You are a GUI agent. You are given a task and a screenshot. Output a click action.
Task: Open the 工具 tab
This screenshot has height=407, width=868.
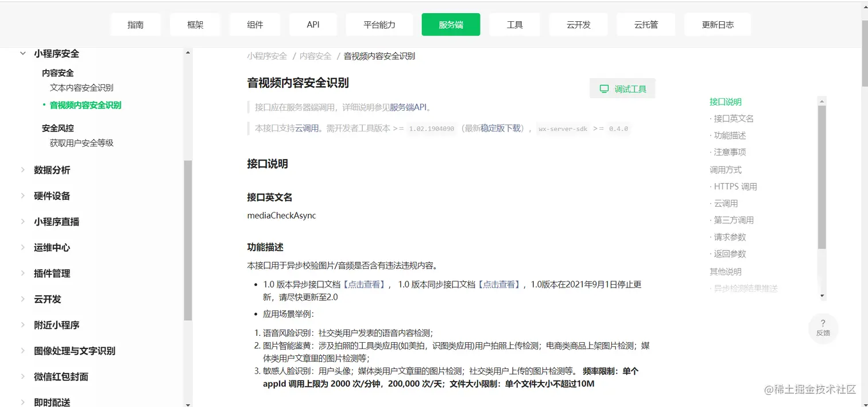[x=514, y=25]
